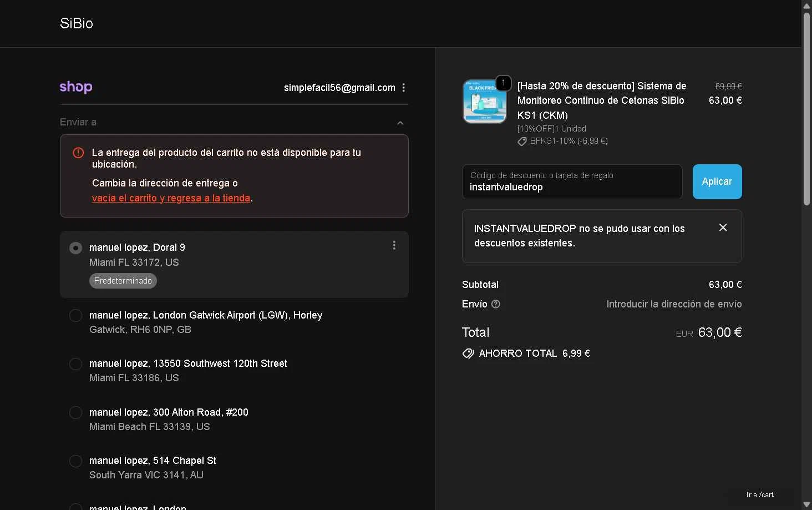
Task: Open the SiBio KS1 product thumbnail
Action: pyautogui.click(x=484, y=102)
